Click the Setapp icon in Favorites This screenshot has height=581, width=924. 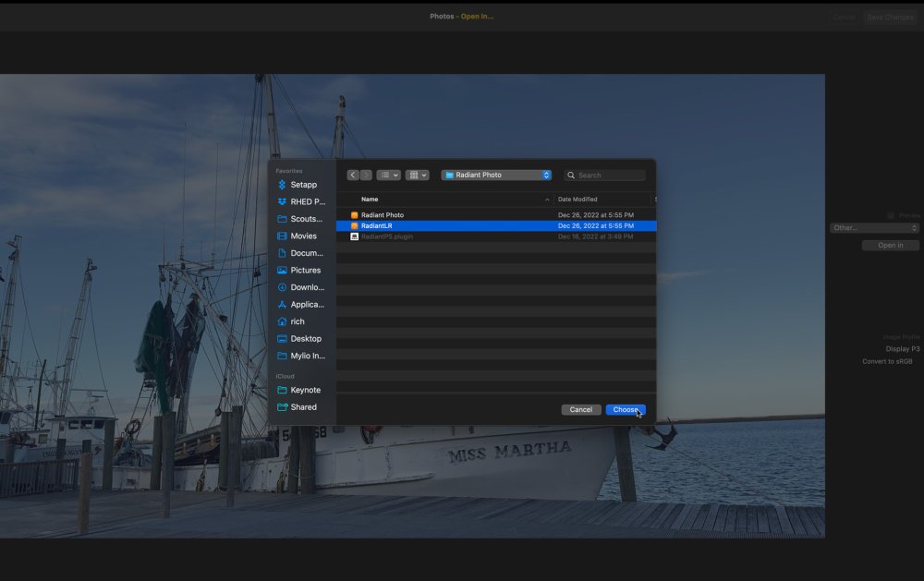pos(282,185)
